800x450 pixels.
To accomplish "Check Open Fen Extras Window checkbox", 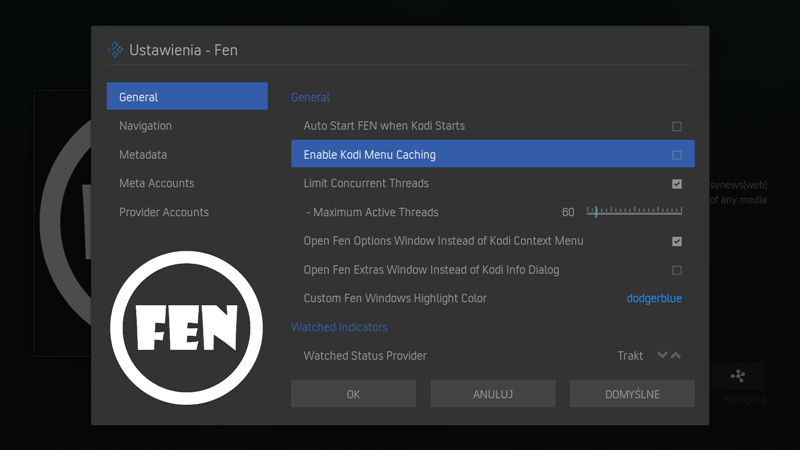I will 677,270.
